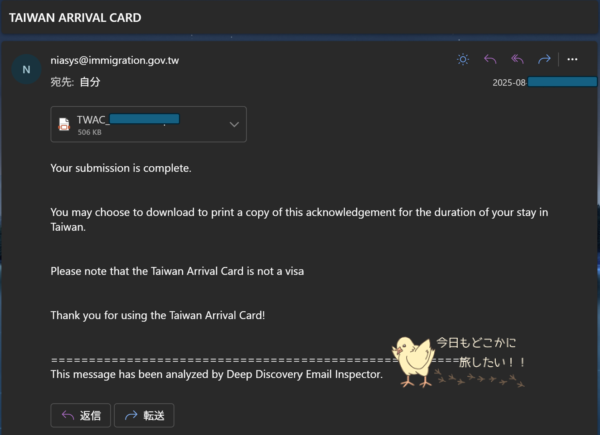Toggle the light mode sun icon
600x435 pixels.
[463, 59]
